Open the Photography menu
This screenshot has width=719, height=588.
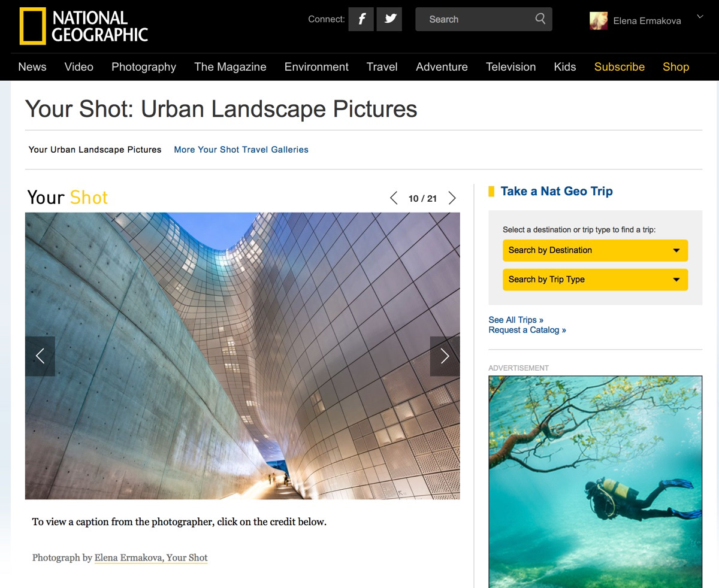click(144, 67)
